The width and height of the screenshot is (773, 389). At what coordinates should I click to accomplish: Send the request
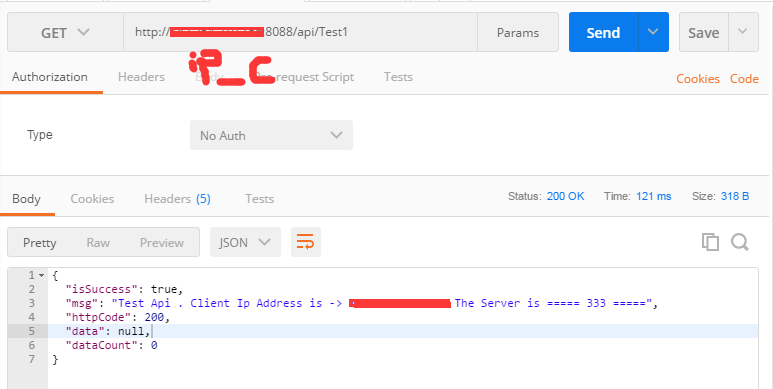[x=603, y=32]
